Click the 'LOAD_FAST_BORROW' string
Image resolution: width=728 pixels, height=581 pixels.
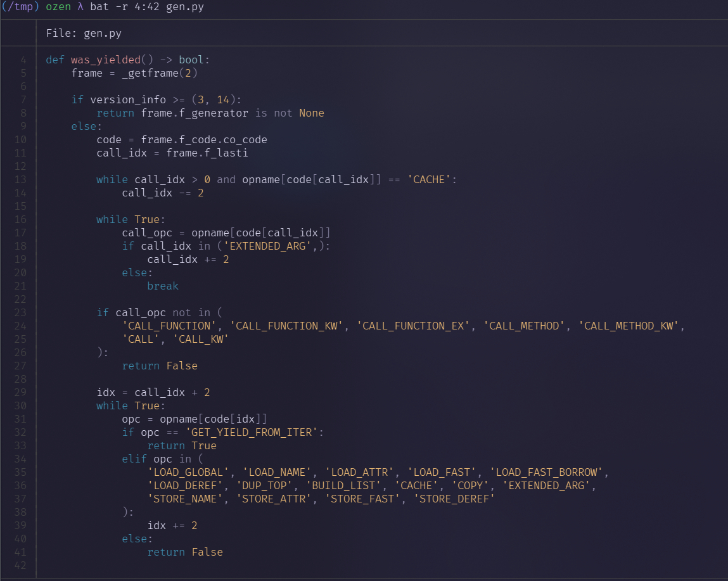[549, 472]
